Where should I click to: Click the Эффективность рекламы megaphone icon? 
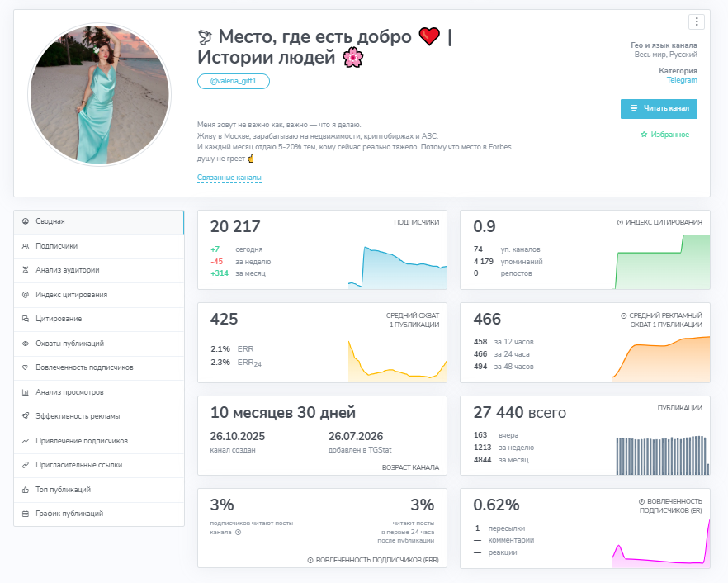26,416
